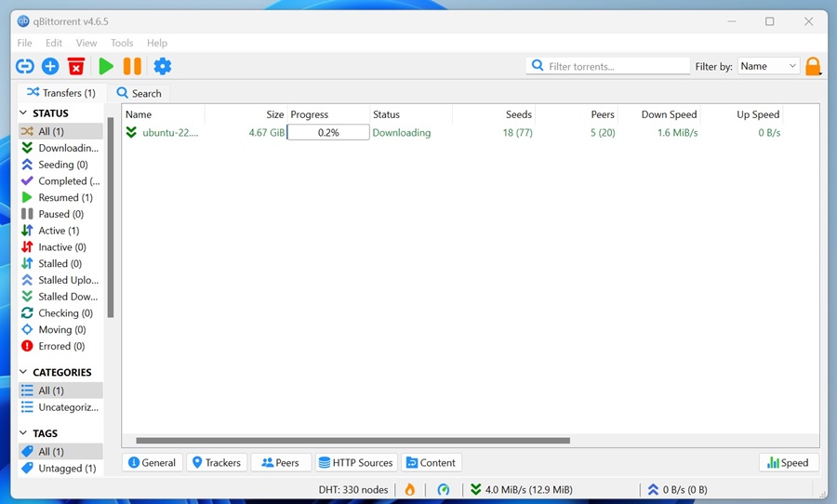The height and width of the screenshot is (504, 837).
Task: Open the Content details tab
Action: (x=432, y=462)
